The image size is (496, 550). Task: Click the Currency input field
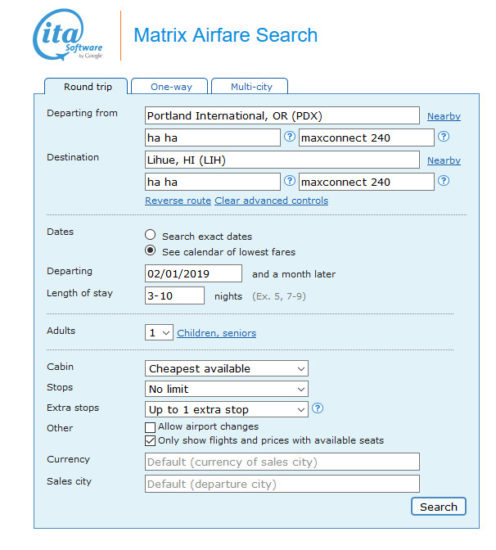[x=282, y=462]
